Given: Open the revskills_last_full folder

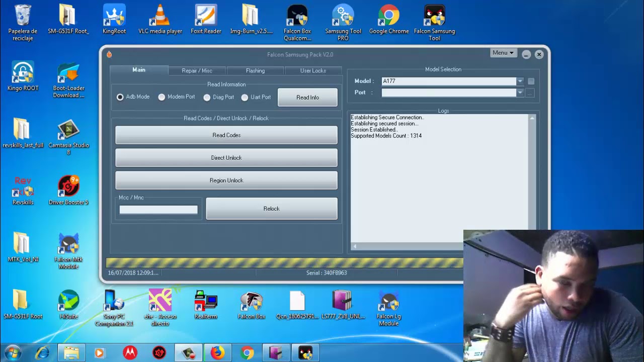Looking at the screenshot, I should (23, 134).
